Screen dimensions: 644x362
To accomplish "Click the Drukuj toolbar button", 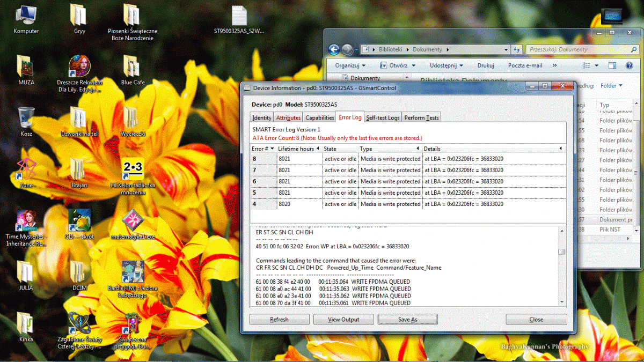I will pyautogui.click(x=486, y=65).
